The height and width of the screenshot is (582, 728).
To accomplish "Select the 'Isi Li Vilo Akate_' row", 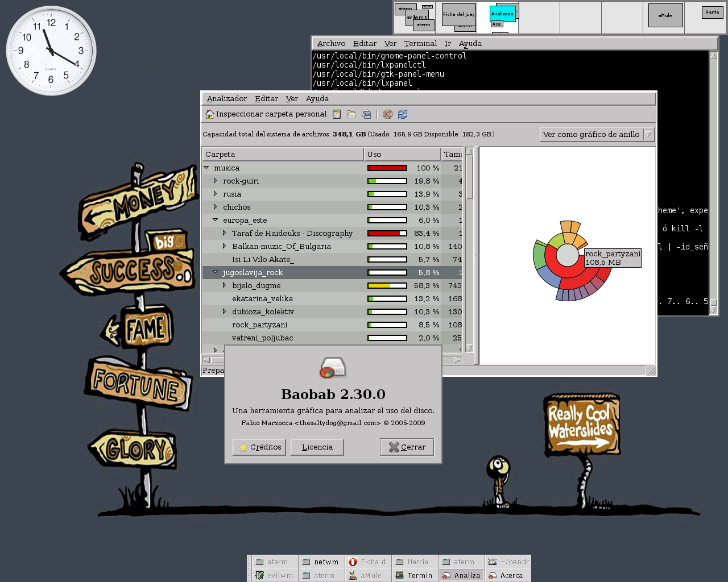I will point(332,259).
